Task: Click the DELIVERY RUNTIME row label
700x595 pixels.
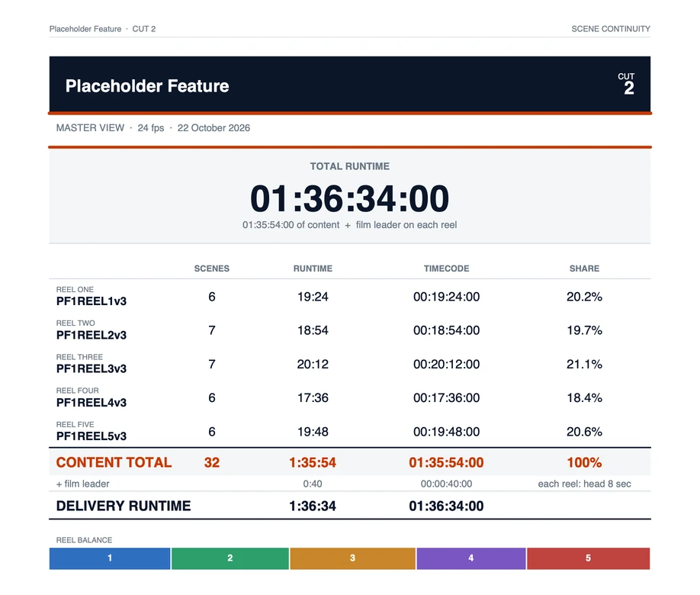Action: 124,506
